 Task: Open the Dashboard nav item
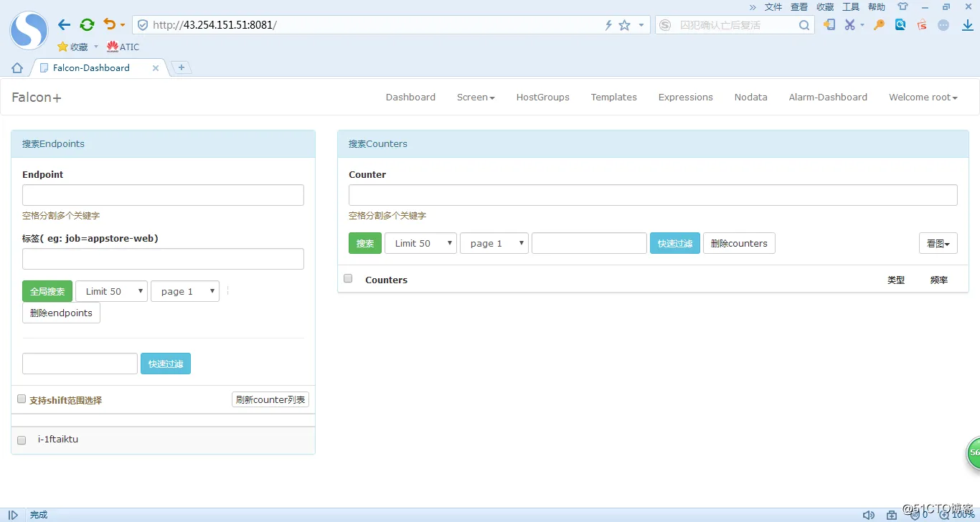coord(410,97)
